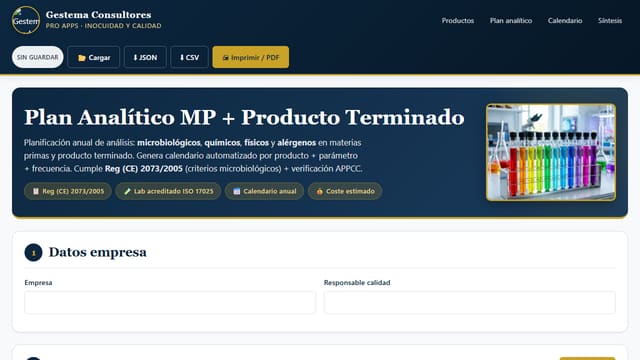This screenshot has width=640, height=360.
Task: Click the Gestema circular logo
Action: click(26, 20)
